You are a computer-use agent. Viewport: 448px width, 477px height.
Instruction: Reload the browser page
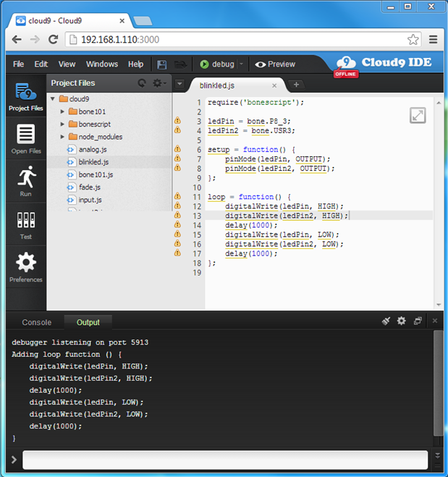click(54, 39)
